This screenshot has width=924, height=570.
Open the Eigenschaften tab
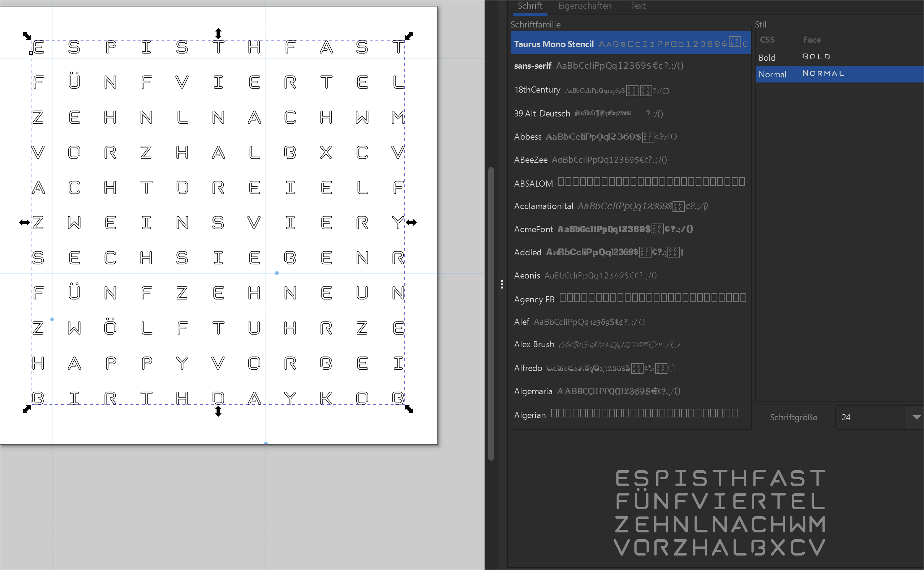coord(585,6)
